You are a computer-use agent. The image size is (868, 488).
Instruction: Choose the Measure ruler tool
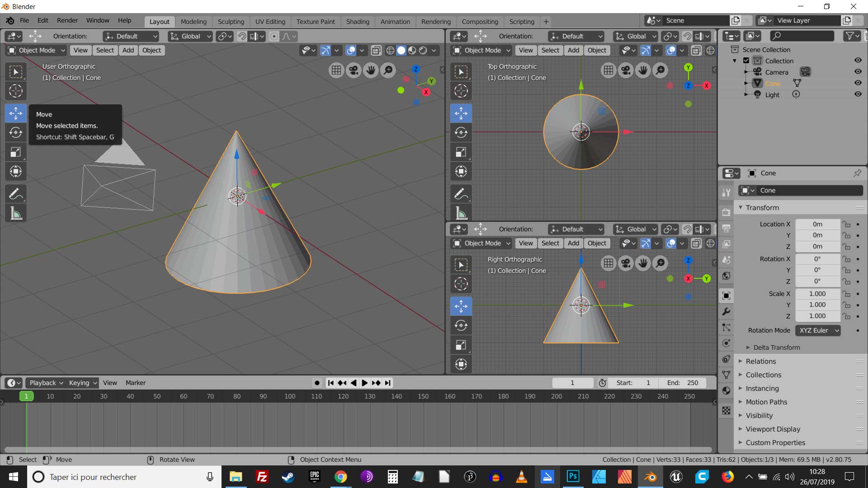click(16, 213)
